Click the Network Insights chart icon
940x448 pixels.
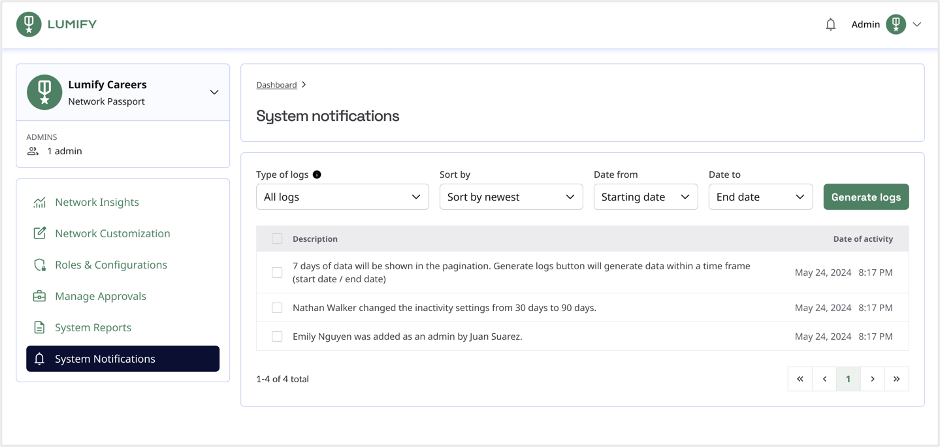pyautogui.click(x=40, y=203)
